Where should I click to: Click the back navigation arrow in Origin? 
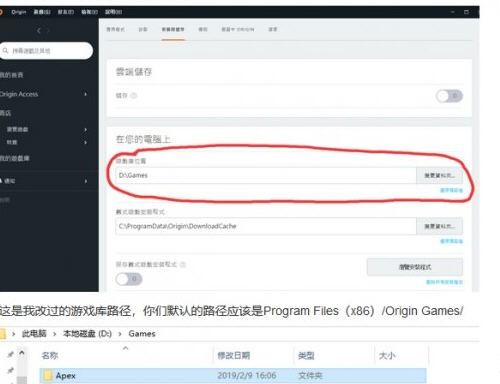[39, 30]
